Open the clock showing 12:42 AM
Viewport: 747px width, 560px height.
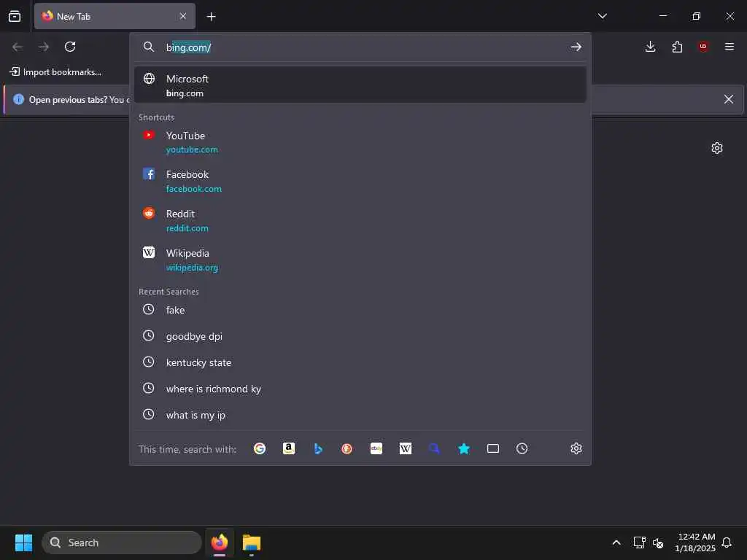click(x=695, y=542)
